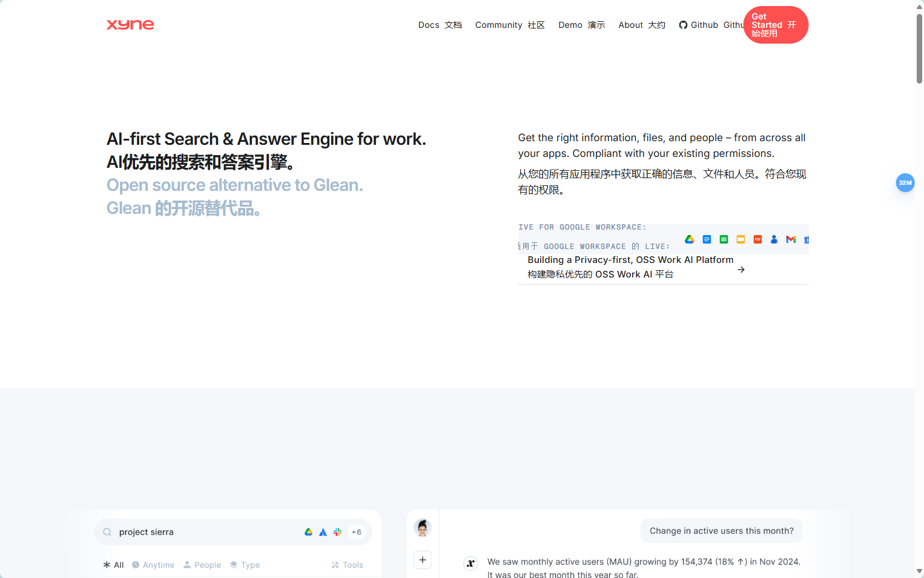Click the user avatar in chat sidebar
924x578 pixels.
(423, 528)
